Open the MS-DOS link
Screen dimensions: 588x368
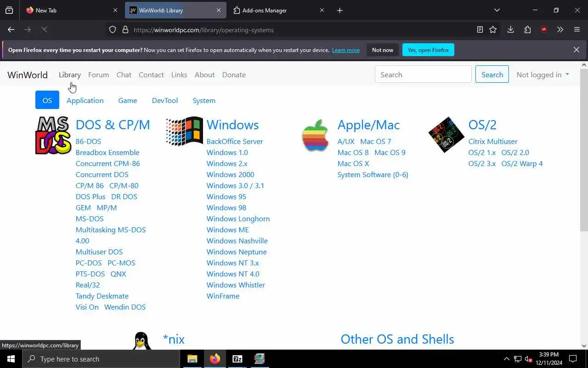tap(90, 218)
